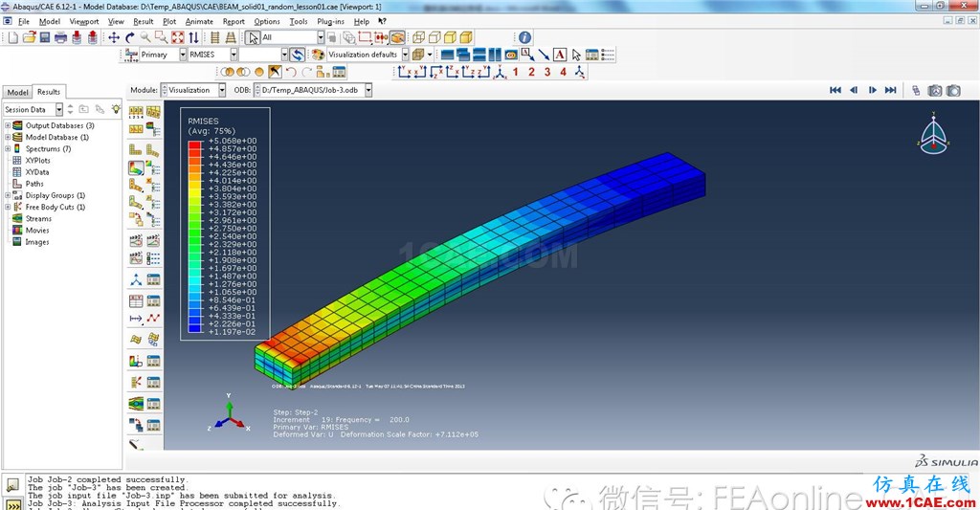Toggle the synchronize field output button
This screenshot has width=980, height=510.
298,55
